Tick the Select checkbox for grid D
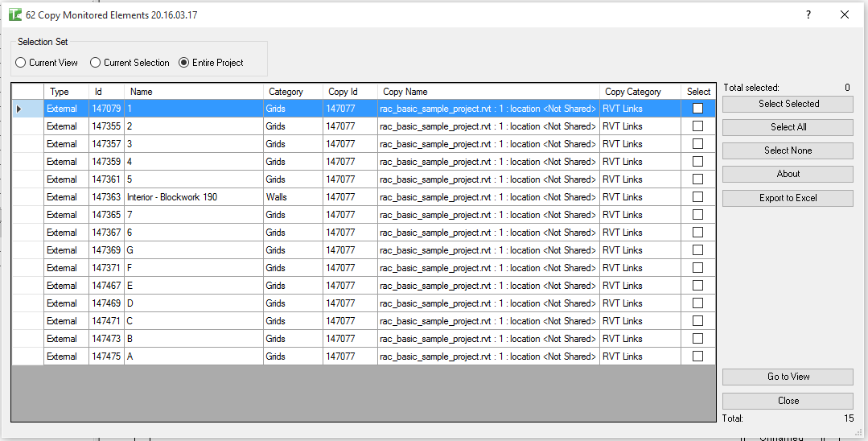Screen dimensions: 868x441 pos(697,303)
